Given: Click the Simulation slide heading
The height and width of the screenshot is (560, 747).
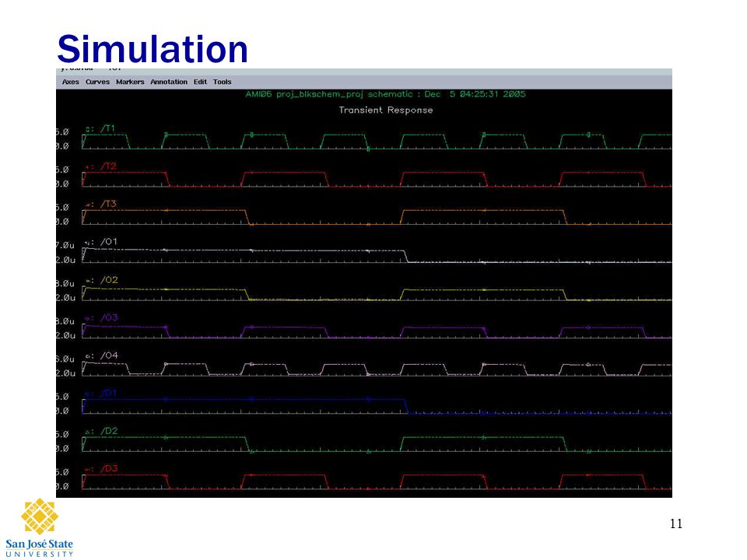Looking at the screenshot, I should coord(153,49).
